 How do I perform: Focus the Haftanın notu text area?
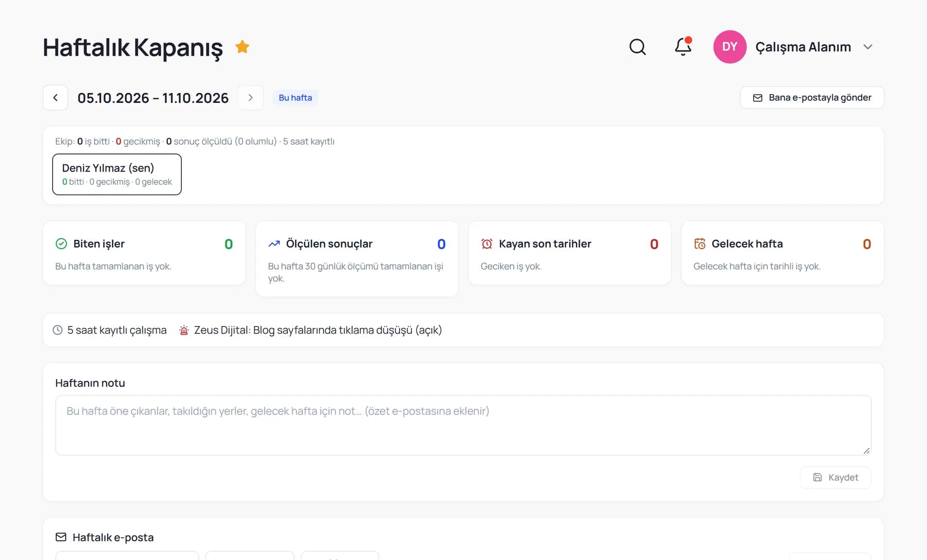pyautogui.click(x=463, y=425)
